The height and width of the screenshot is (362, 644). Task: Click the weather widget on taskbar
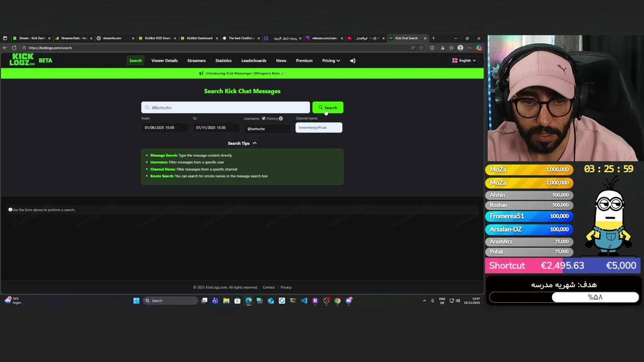13,301
